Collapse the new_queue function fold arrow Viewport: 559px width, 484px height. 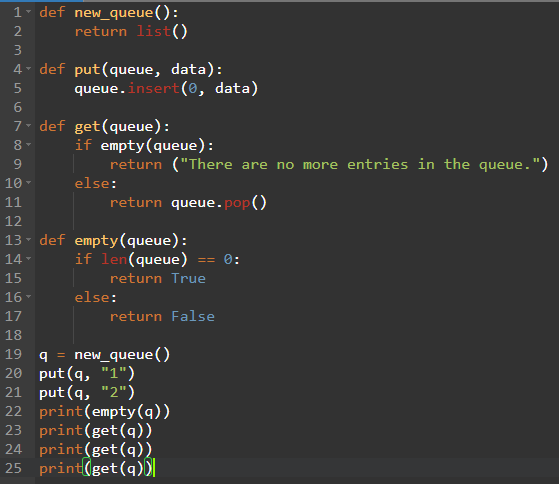(x=29, y=12)
